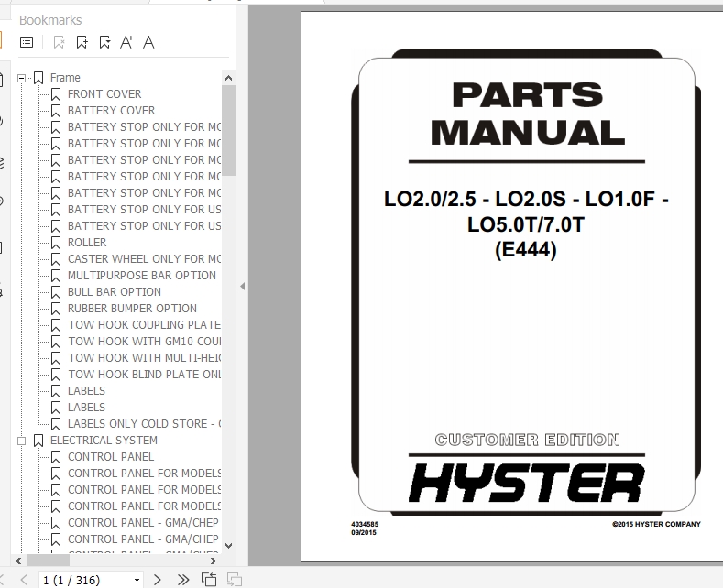
Task: Click the bookmark icon beside MULTIPURPOSE BAR OPTION
Action: (56, 276)
